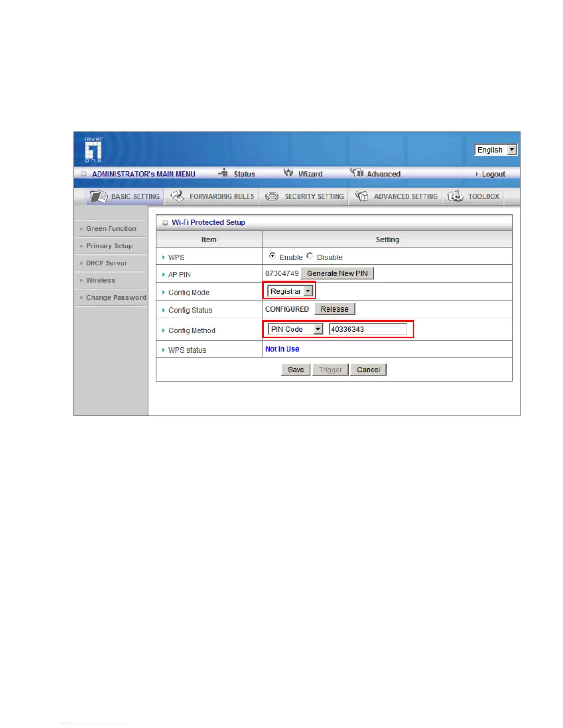This screenshot has height=728, width=563.
Task: Open the PIN Code method dropdown
Action: (296, 329)
